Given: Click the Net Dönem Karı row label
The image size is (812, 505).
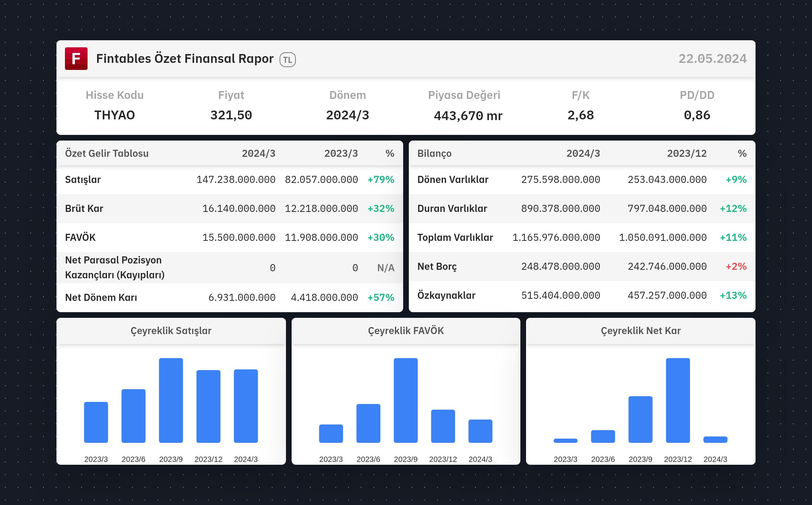Looking at the screenshot, I should pyautogui.click(x=101, y=297).
